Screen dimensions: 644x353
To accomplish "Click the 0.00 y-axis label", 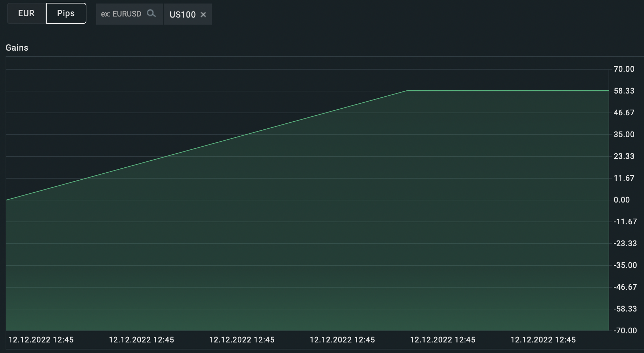I will tap(622, 200).
